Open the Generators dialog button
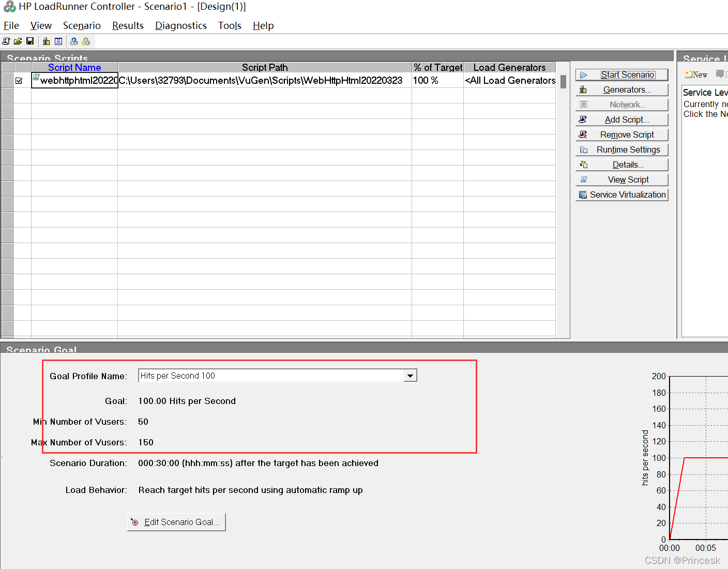 pyautogui.click(x=621, y=90)
